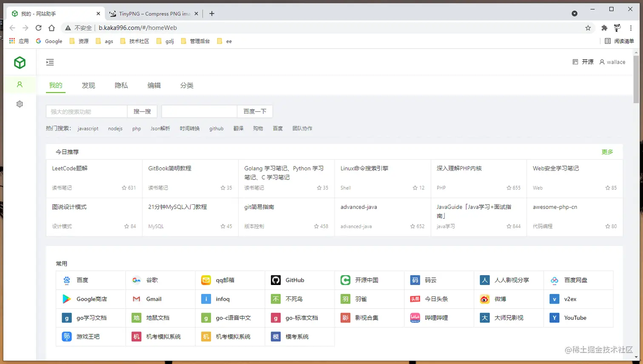643x364 pixels.
Task: Toggle the sidebar collapse menu icon
Action: 50,62
